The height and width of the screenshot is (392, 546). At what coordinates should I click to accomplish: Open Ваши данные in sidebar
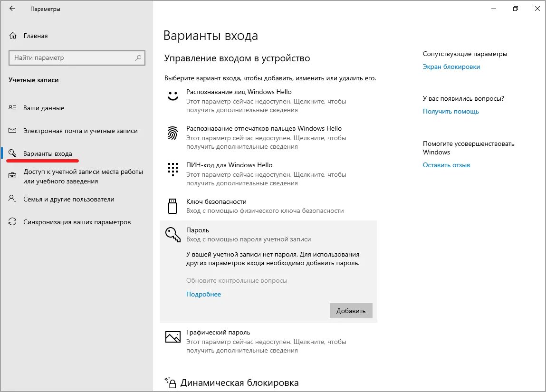(44, 108)
